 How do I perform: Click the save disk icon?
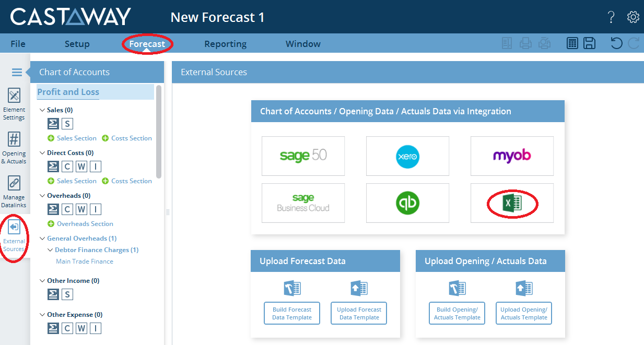[590, 43]
